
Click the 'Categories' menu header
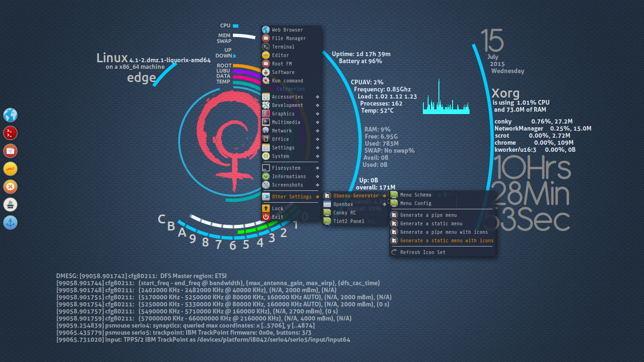point(291,89)
